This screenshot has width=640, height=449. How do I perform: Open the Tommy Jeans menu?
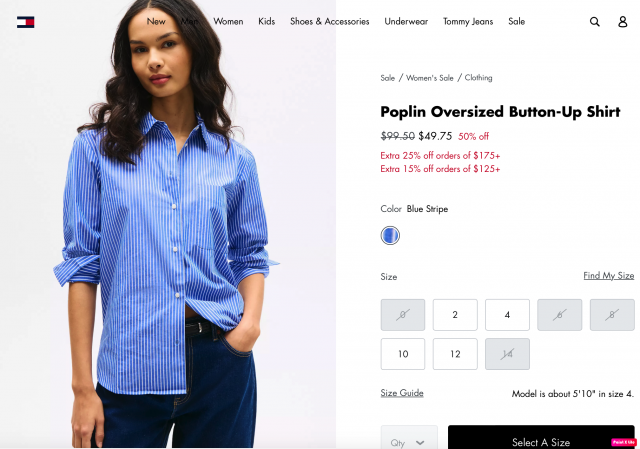coord(468,22)
